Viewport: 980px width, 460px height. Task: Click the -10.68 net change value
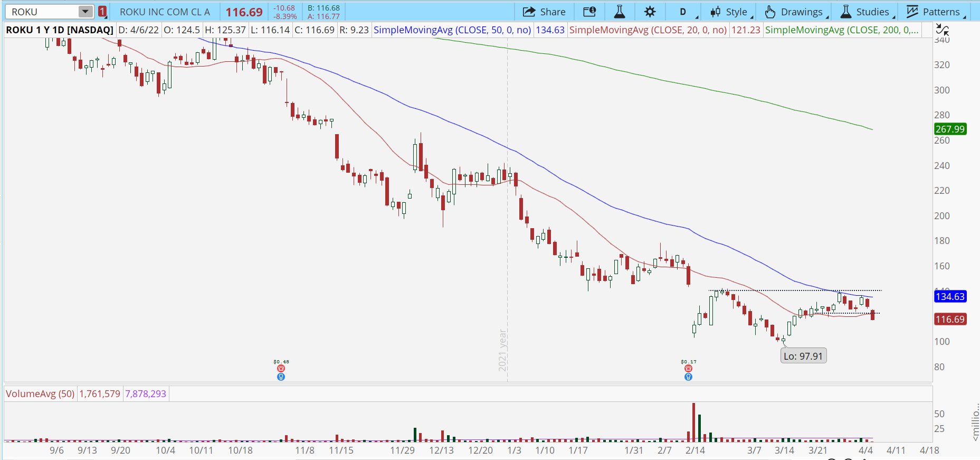coord(284,8)
